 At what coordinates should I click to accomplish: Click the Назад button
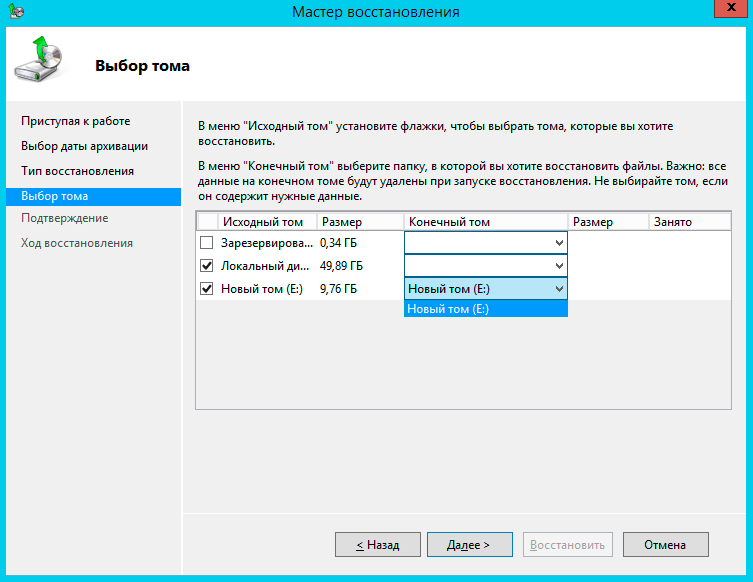(x=377, y=545)
